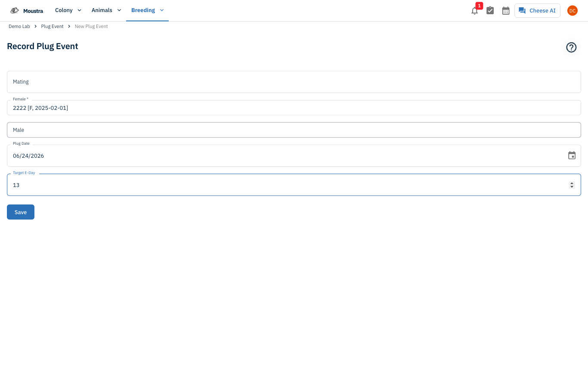Open the help question mark icon

(x=571, y=47)
